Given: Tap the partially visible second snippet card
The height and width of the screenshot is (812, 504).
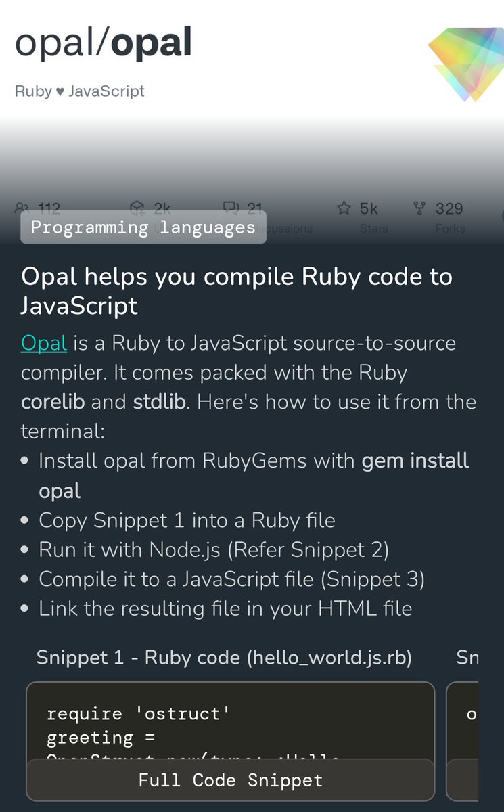Looking at the screenshot, I should [x=463, y=741].
